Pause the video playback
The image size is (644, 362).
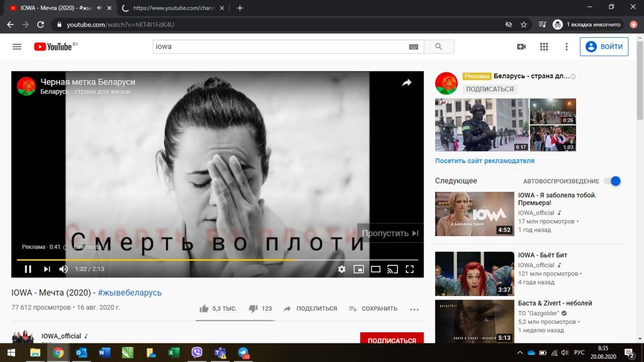28,269
